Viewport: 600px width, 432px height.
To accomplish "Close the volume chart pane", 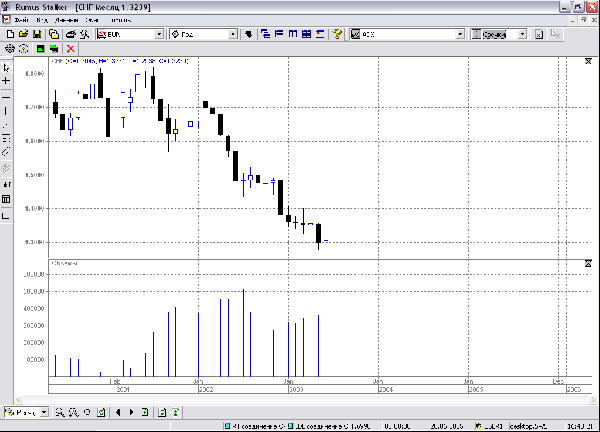I will tap(588, 264).
